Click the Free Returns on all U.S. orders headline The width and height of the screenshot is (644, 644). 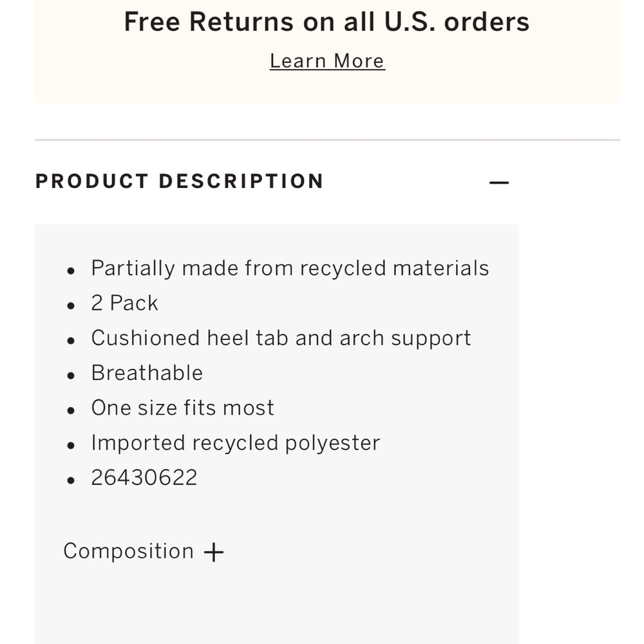(327, 22)
